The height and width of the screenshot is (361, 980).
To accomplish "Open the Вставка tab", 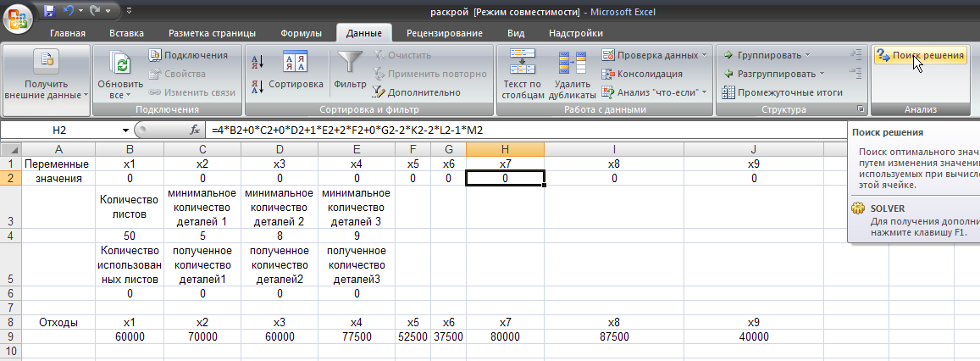I will point(126,33).
